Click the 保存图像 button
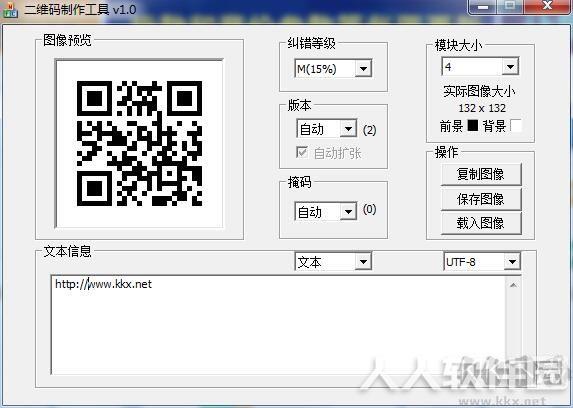The width and height of the screenshot is (573, 408). coord(481,199)
